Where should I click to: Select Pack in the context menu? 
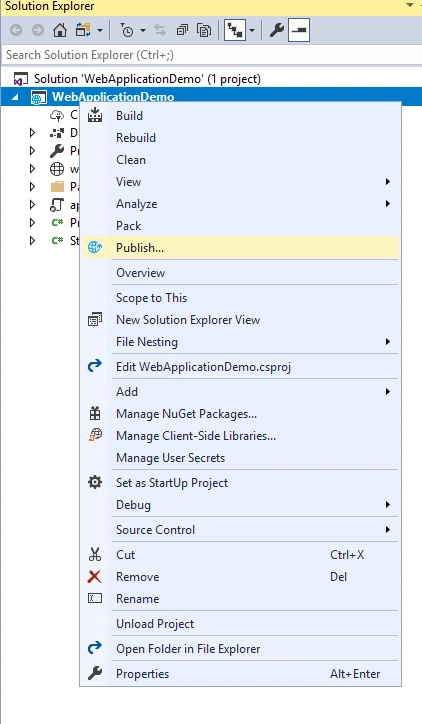pos(240,226)
